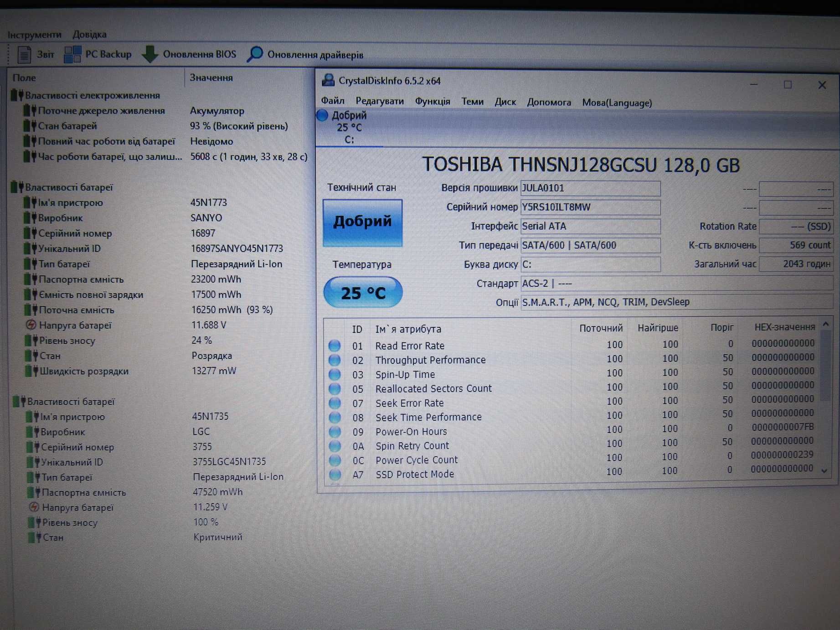The width and height of the screenshot is (840, 630).
Task: Click the Оновлення BIOS download arrow icon
Action: coord(150,54)
